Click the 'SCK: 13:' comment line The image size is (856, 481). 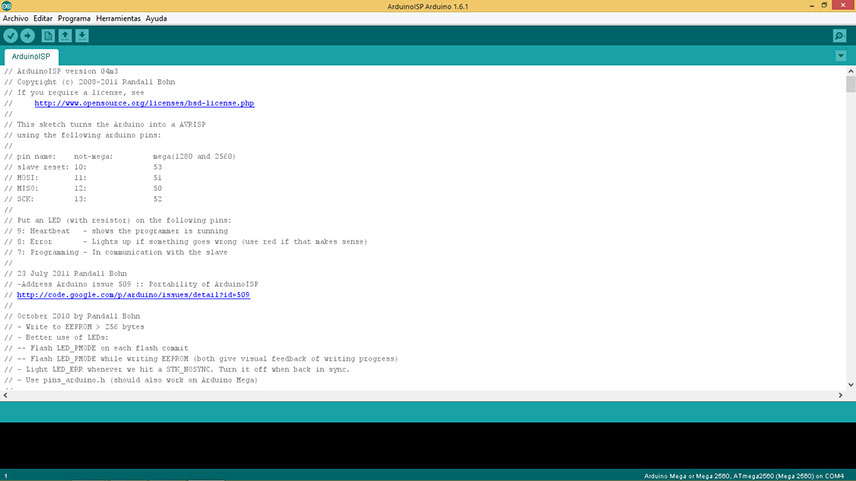(x=83, y=199)
